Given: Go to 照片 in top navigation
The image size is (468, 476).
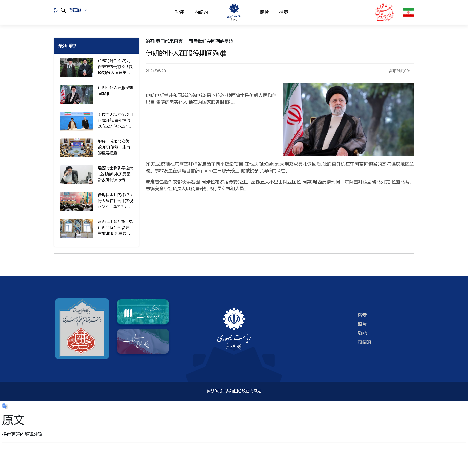Looking at the screenshot, I should [x=264, y=12].
